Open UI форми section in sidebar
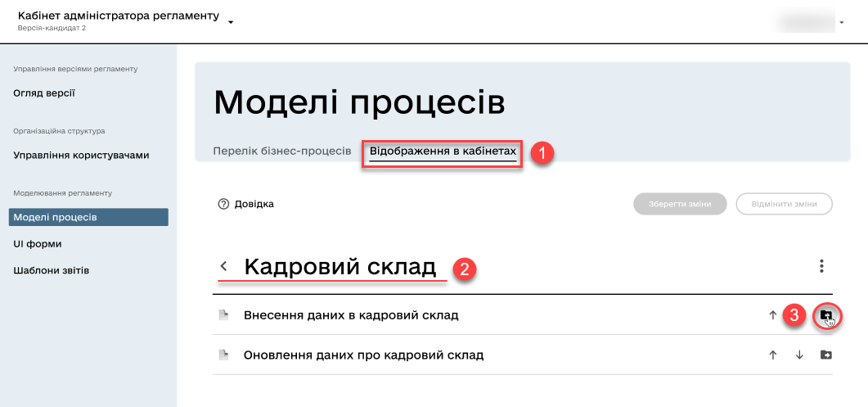This screenshot has height=407, width=868. (38, 244)
